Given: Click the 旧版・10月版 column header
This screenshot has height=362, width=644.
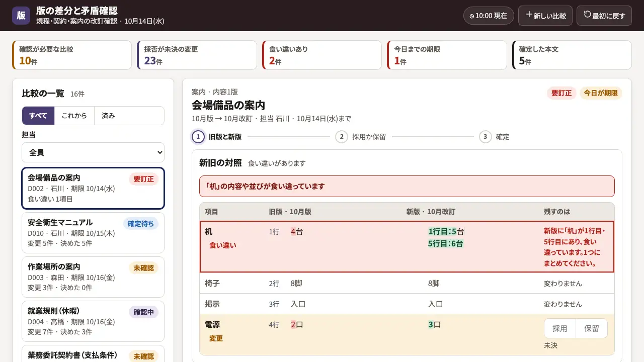Looking at the screenshot, I should coord(290,212).
